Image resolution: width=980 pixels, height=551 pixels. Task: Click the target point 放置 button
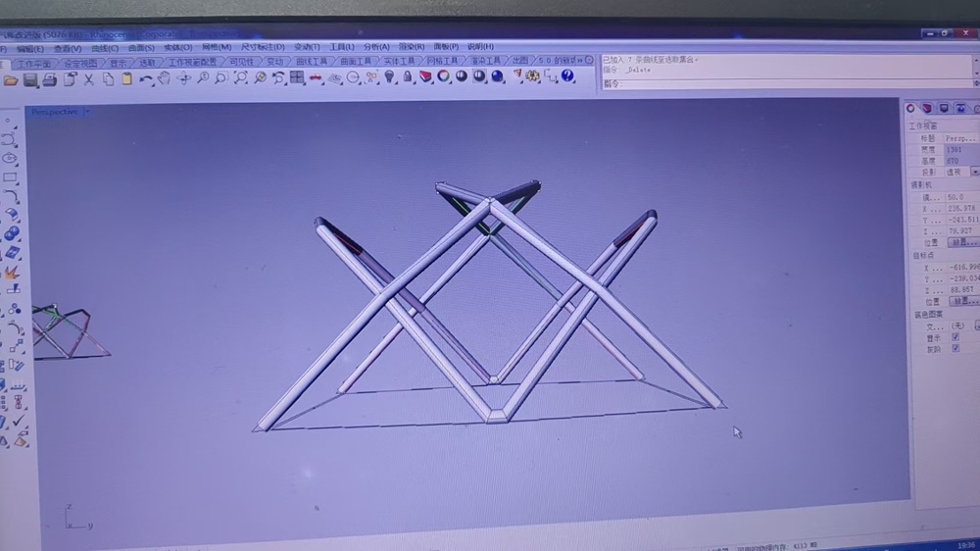click(x=963, y=301)
